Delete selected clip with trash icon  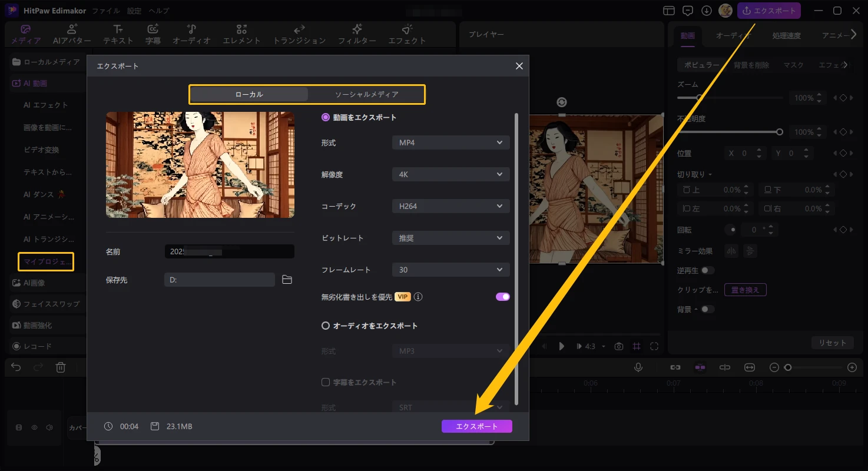click(61, 367)
